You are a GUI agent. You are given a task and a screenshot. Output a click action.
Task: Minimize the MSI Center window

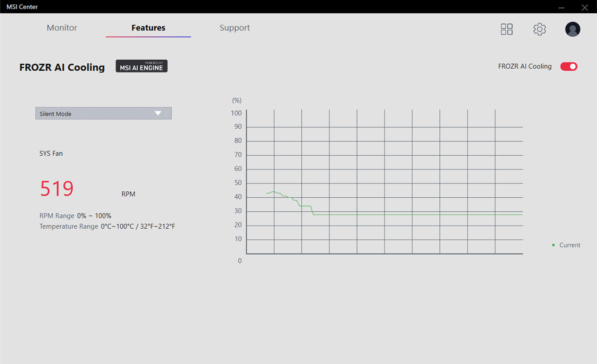(562, 8)
